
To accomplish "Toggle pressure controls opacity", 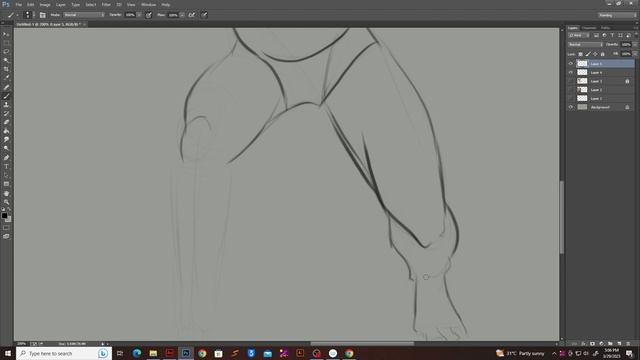I will pos(149,15).
